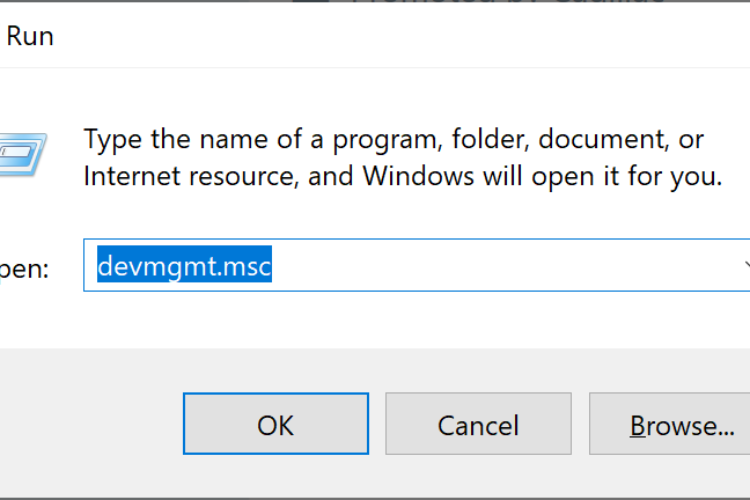The image size is (750, 500).
Task: Click the word 'Windows' in the description
Action: click(x=418, y=176)
